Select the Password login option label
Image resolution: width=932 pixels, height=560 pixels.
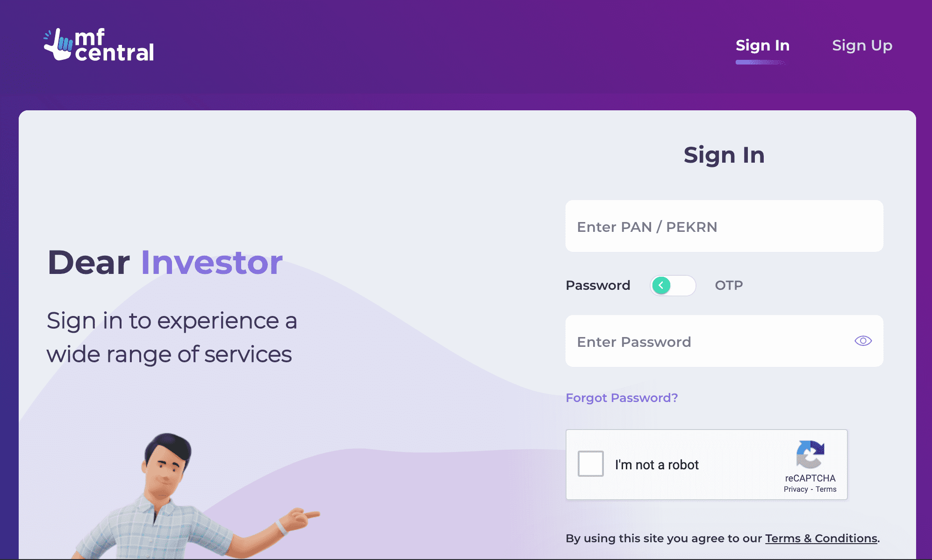[598, 285]
